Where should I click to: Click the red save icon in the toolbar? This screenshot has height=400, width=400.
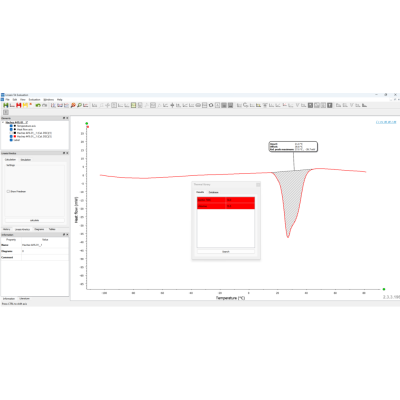point(19,105)
